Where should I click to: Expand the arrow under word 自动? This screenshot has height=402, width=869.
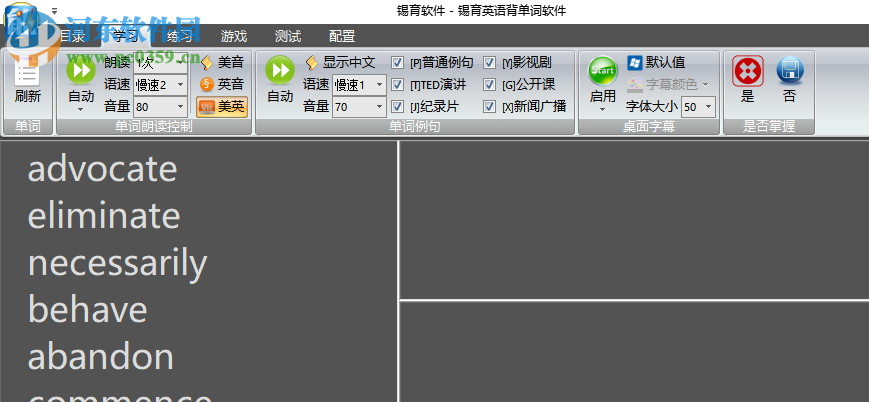point(81,110)
